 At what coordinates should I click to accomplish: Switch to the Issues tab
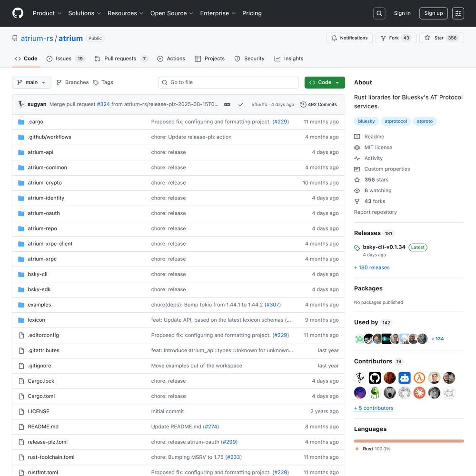tap(65, 59)
